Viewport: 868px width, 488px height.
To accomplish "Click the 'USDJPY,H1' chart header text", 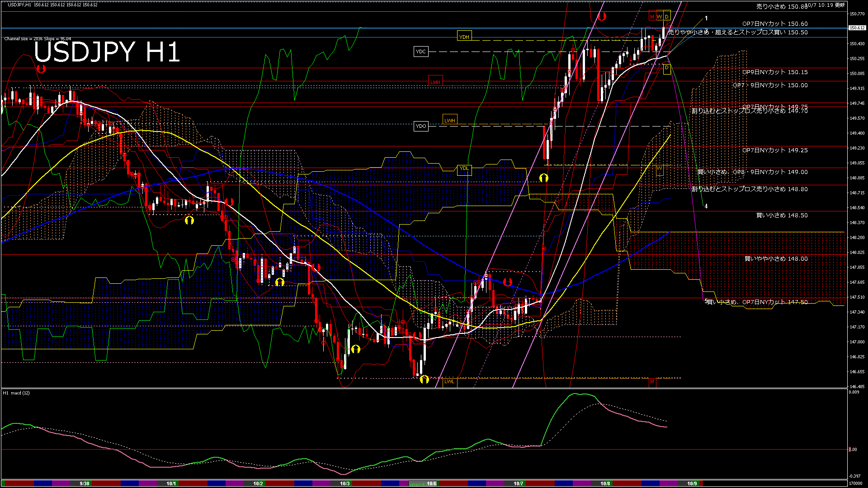I will [x=20, y=5].
